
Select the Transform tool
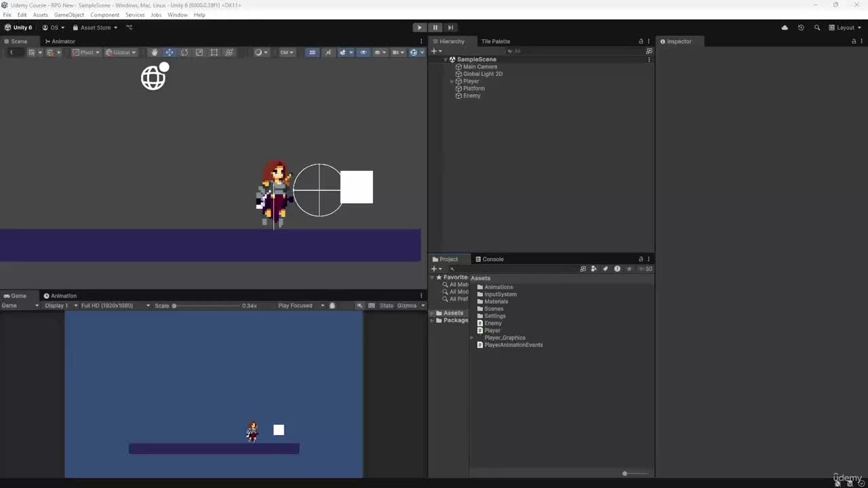coord(229,52)
